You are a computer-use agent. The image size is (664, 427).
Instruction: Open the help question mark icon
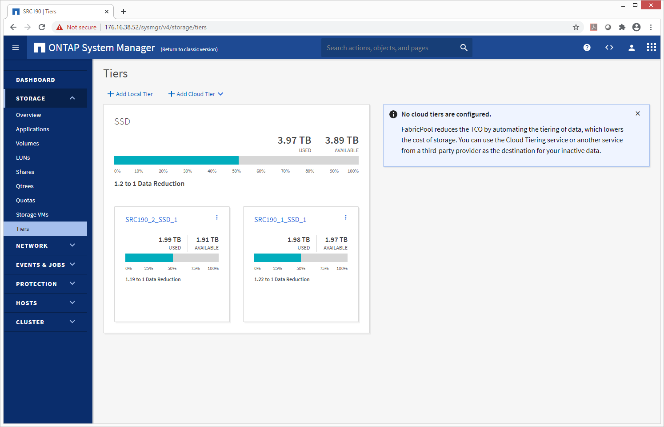point(586,47)
